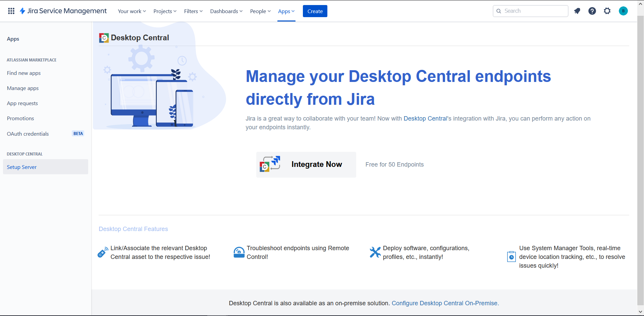Expand the Projects dropdown

(x=165, y=11)
